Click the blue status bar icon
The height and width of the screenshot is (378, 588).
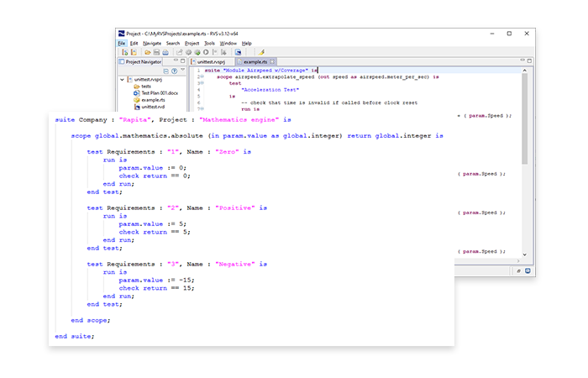[x=528, y=270]
